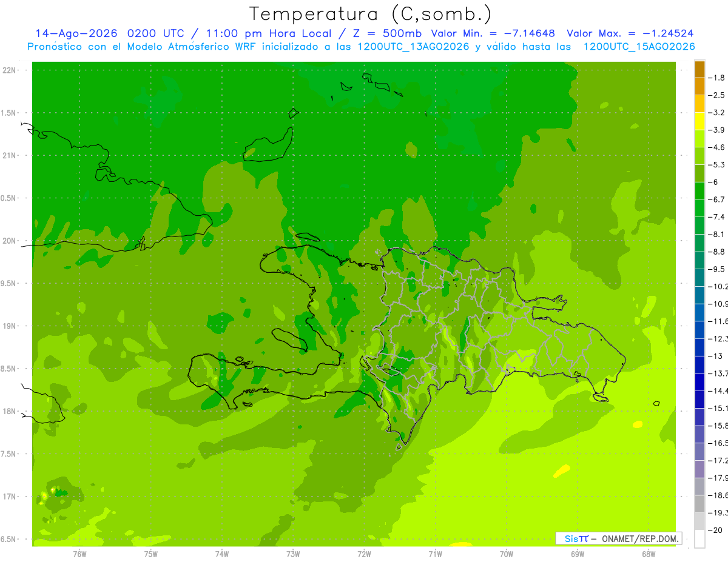Click the legend value "-15.8"
This screenshot has height=562, width=728.
coord(718,426)
